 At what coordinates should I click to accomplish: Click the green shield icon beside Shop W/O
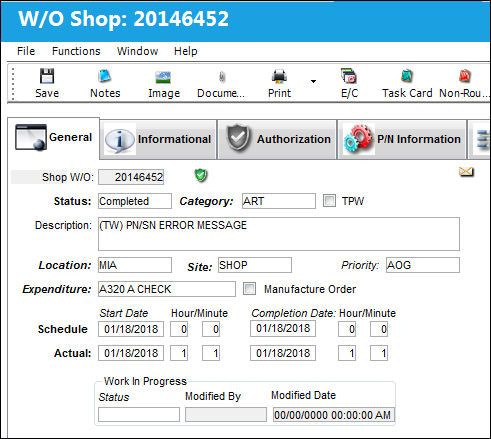(201, 175)
